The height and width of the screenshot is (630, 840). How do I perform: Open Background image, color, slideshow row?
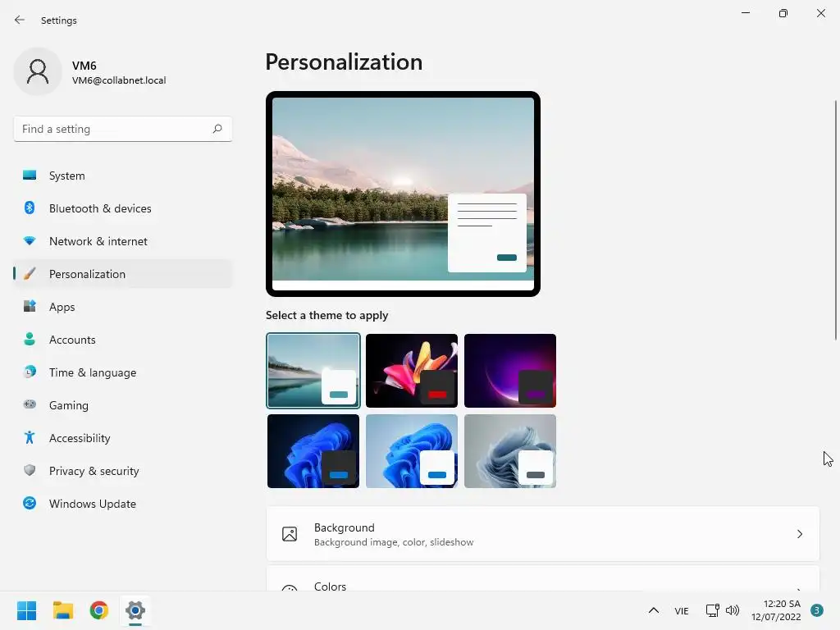pos(543,534)
